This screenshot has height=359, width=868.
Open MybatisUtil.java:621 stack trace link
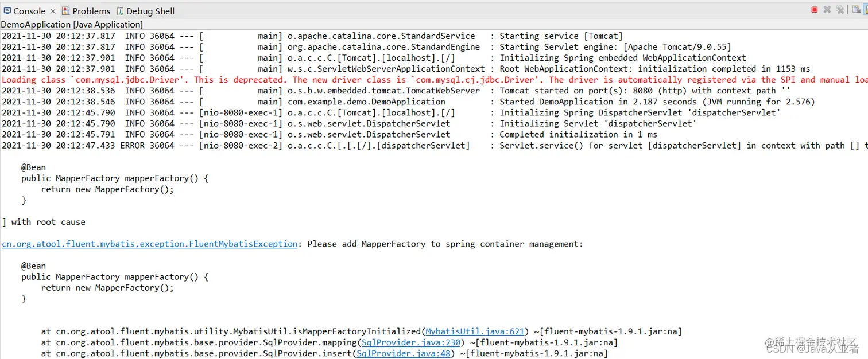475,331
